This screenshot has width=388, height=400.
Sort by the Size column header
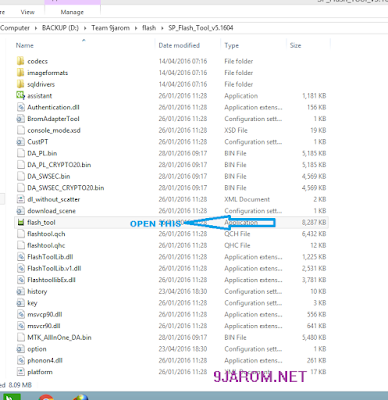click(295, 45)
